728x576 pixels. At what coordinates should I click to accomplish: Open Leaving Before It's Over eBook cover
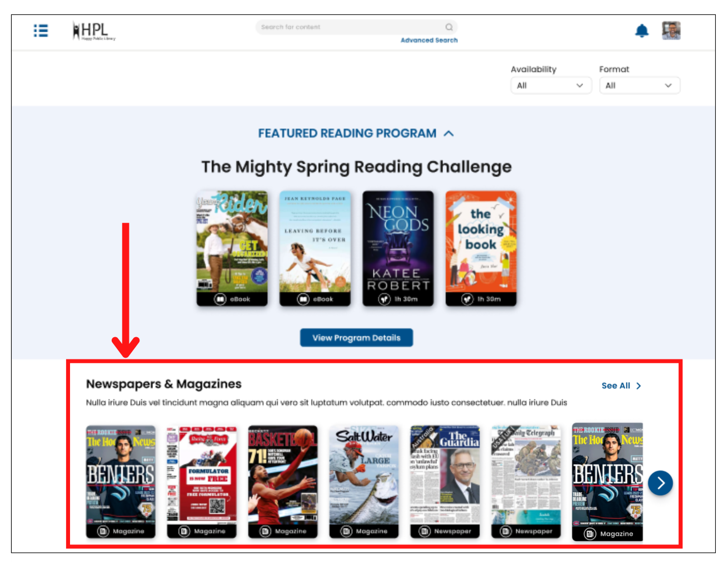click(315, 248)
